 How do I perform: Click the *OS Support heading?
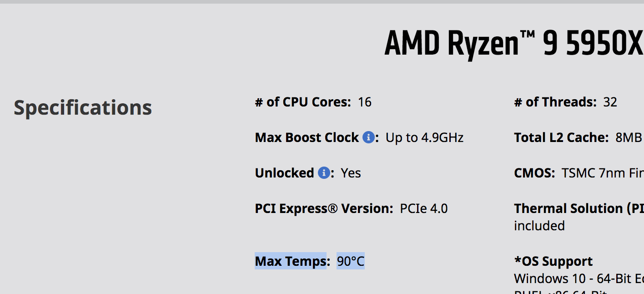(x=553, y=261)
